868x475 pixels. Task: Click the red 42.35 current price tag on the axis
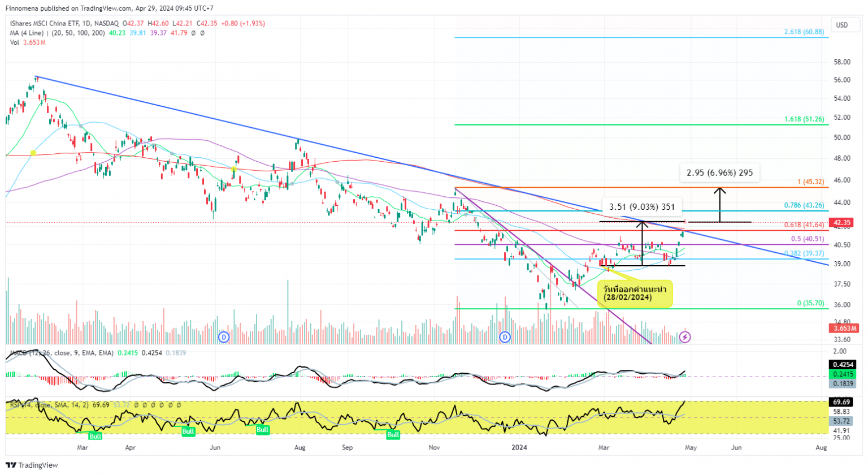tap(841, 223)
